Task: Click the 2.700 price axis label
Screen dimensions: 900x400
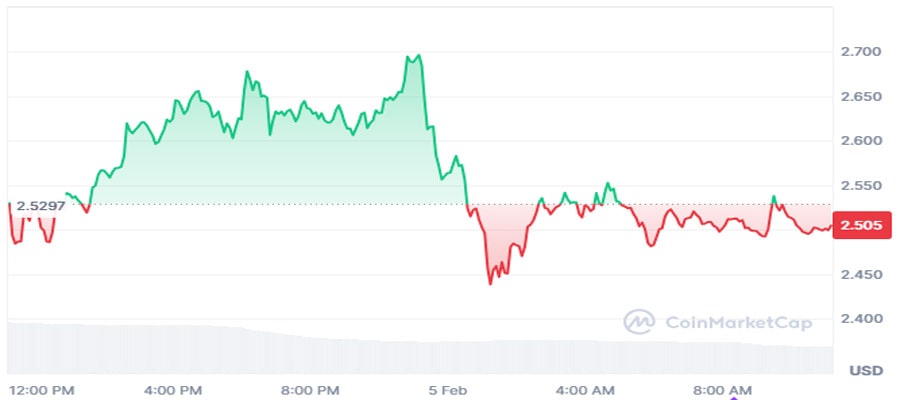Action: 861,51
